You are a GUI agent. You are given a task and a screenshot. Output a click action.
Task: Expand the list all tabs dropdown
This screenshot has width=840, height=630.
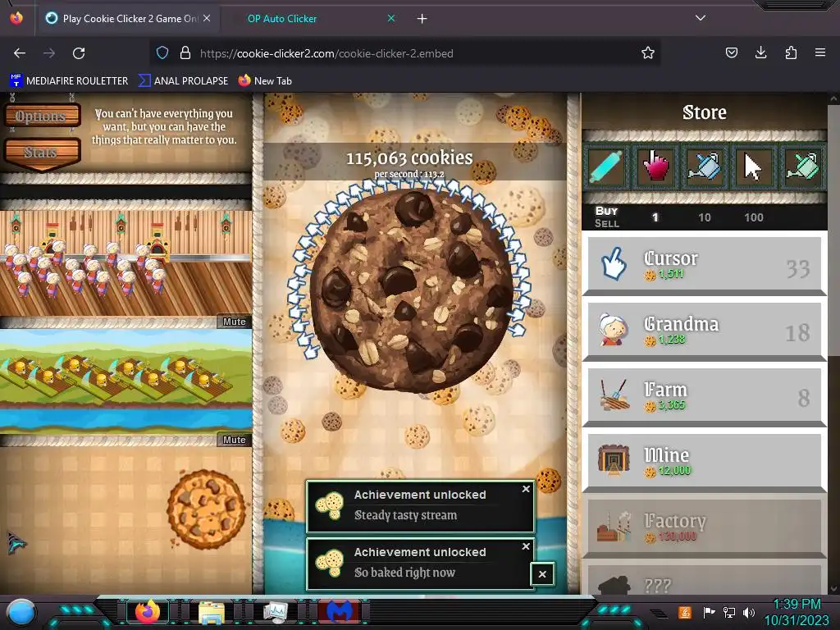pyautogui.click(x=701, y=18)
